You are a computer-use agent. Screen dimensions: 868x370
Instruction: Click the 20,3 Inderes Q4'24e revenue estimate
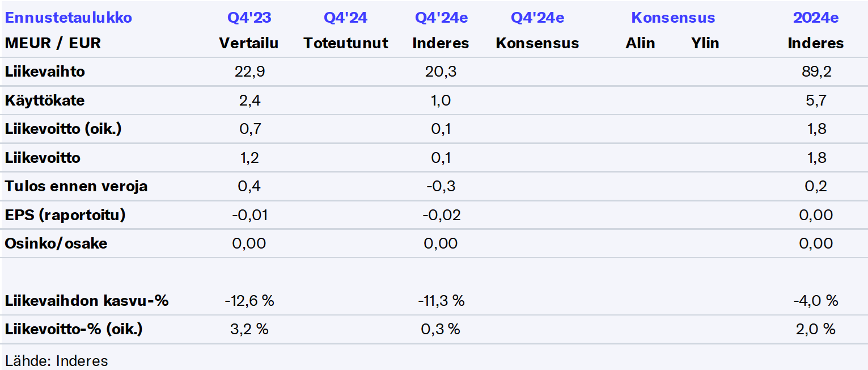441,72
